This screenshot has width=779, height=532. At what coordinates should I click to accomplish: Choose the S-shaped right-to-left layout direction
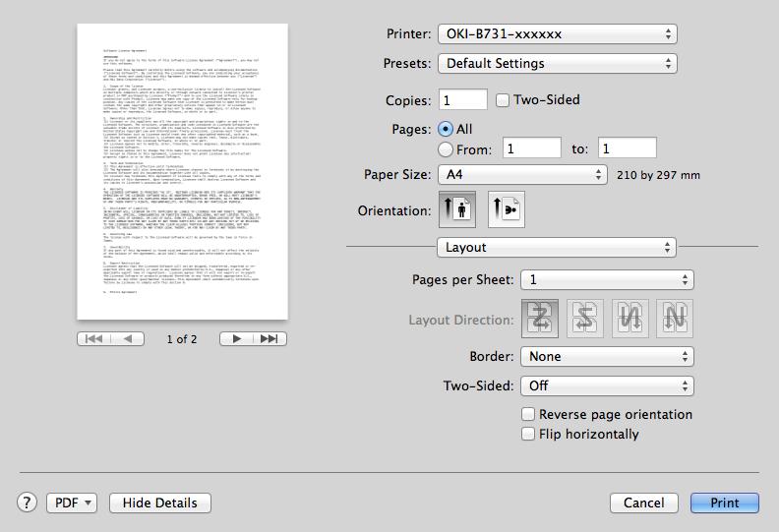coord(585,319)
